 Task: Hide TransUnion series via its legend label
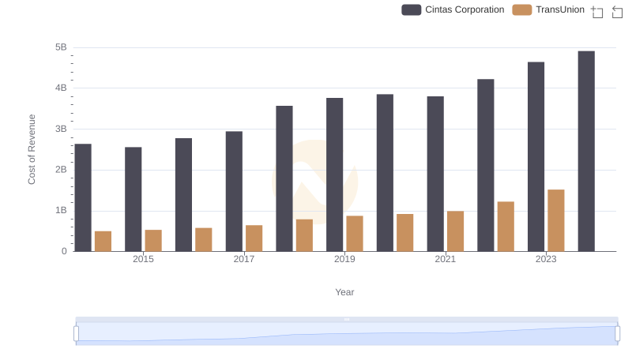click(x=559, y=9)
